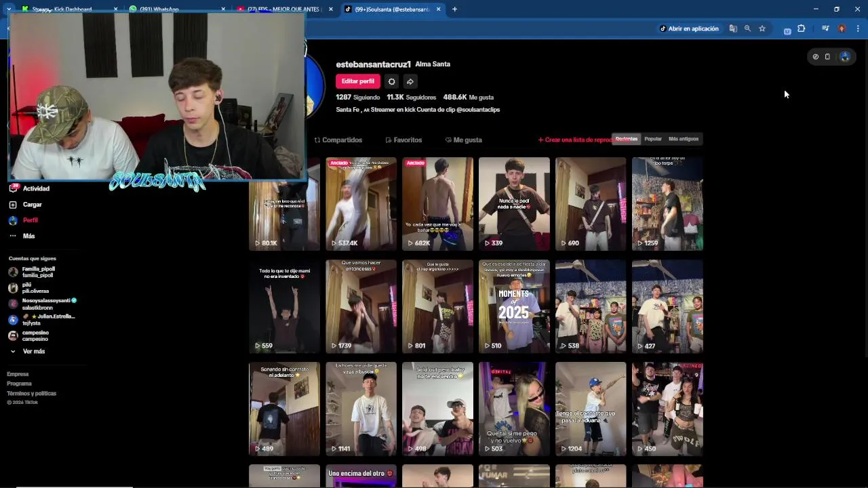Open Chrome three-dot menu
The width and height of the screenshot is (868, 488).
858,28
